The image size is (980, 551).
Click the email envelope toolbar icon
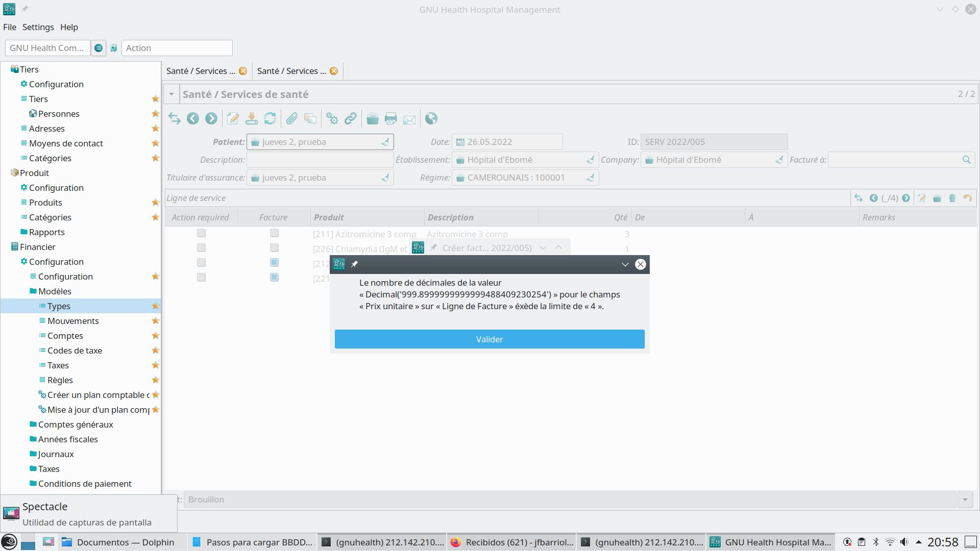tap(409, 119)
